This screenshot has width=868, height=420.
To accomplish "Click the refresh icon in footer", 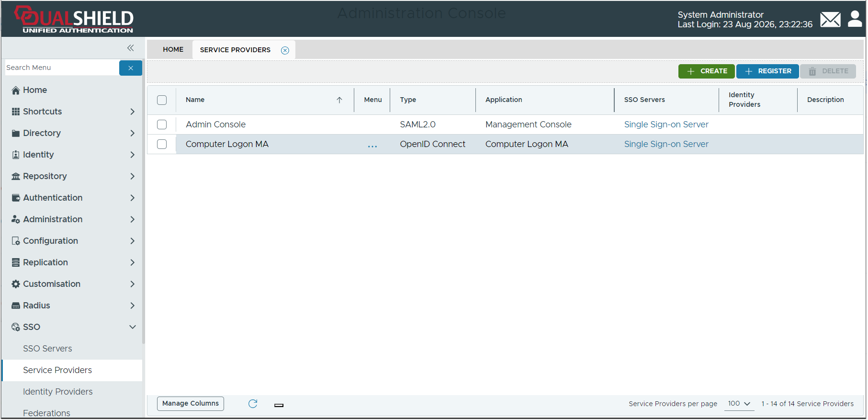I will click(253, 404).
